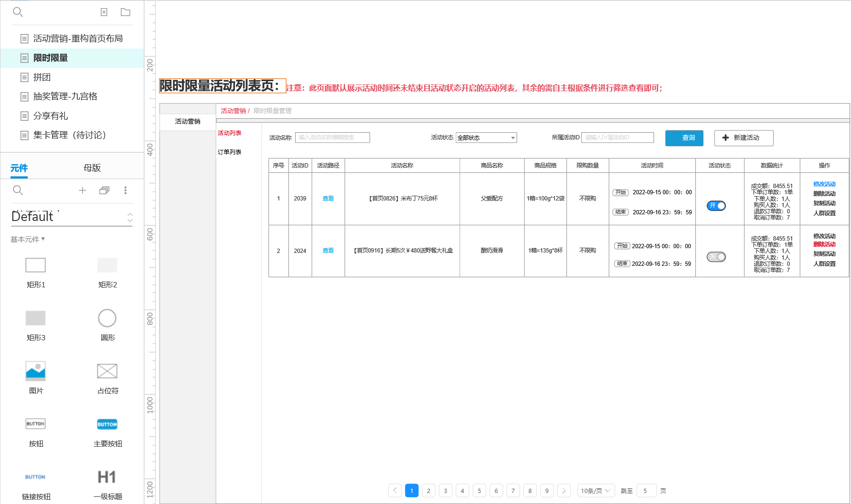Go to pagination page 7
851x504 pixels.
click(513, 491)
